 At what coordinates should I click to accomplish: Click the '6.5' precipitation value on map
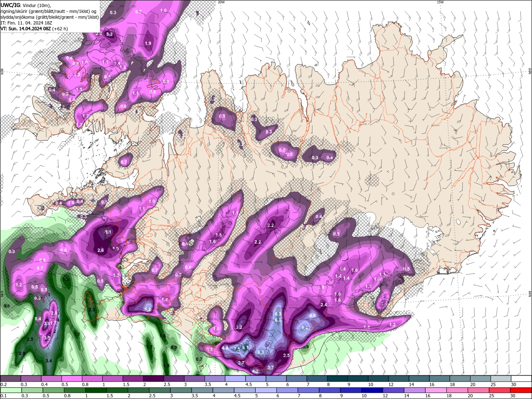278,320
